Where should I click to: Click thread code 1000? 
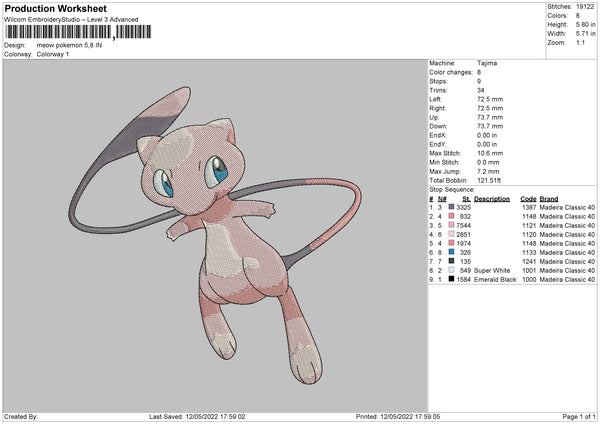pyautogui.click(x=529, y=280)
